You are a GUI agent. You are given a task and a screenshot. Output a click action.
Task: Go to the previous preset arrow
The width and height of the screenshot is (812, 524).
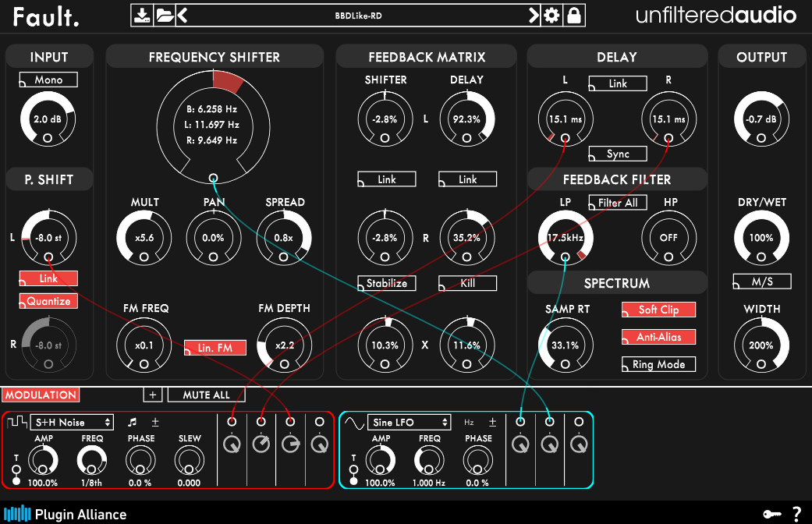pyautogui.click(x=183, y=15)
